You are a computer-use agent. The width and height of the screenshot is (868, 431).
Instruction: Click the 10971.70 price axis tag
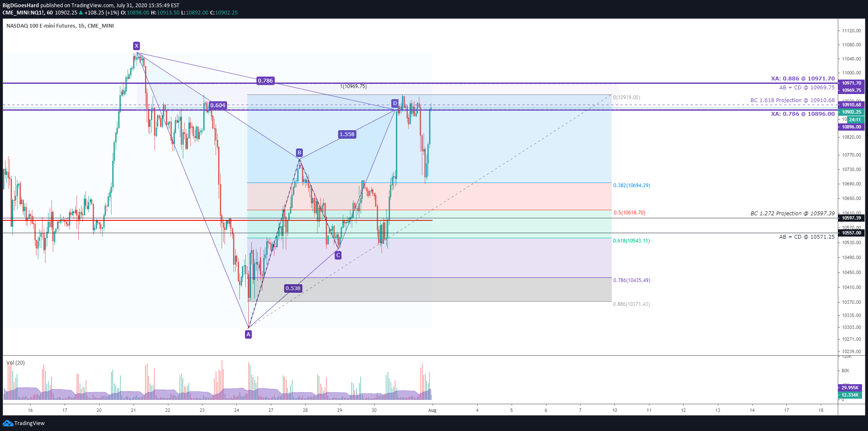[851, 83]
